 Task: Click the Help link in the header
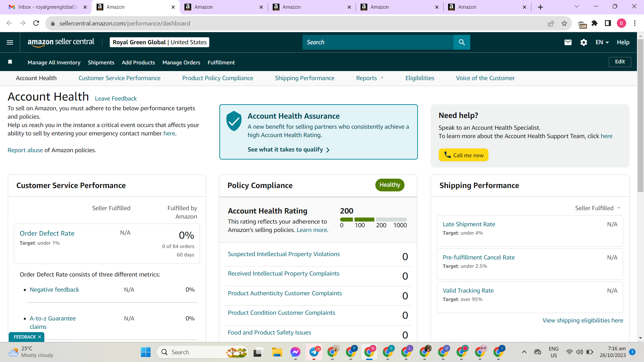623,42
